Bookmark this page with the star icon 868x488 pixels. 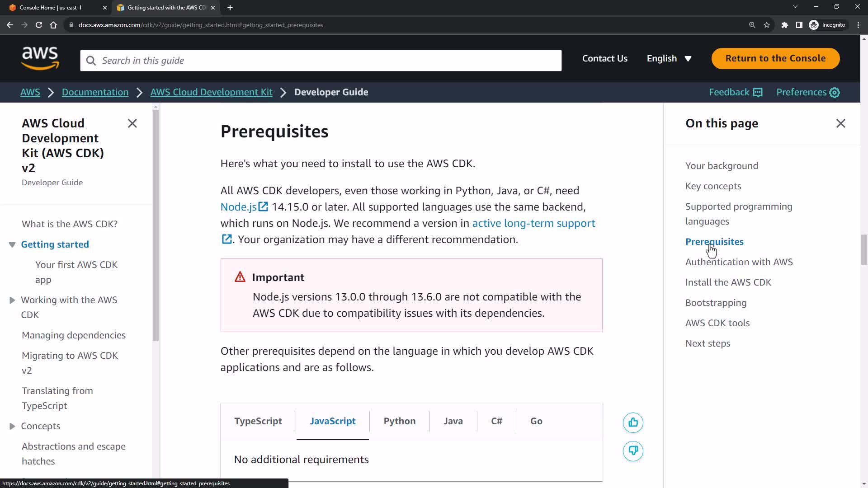(767, 25)
